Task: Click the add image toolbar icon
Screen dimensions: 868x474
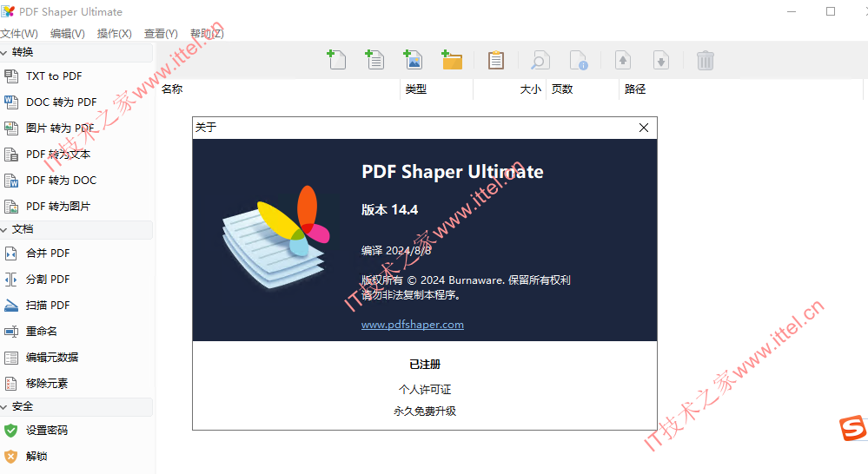Action: click(413, 60)
